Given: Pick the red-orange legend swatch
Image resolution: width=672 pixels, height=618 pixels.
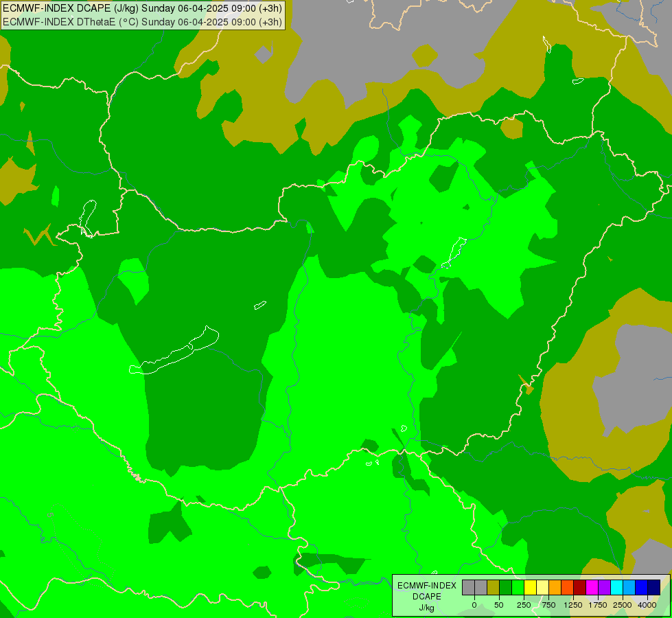Looking at the screenshot, I should (568, 588).
